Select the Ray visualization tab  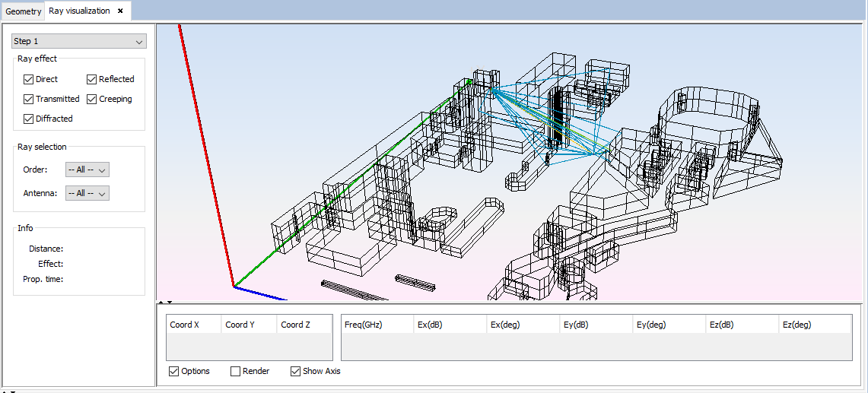[x=79, y=11]
